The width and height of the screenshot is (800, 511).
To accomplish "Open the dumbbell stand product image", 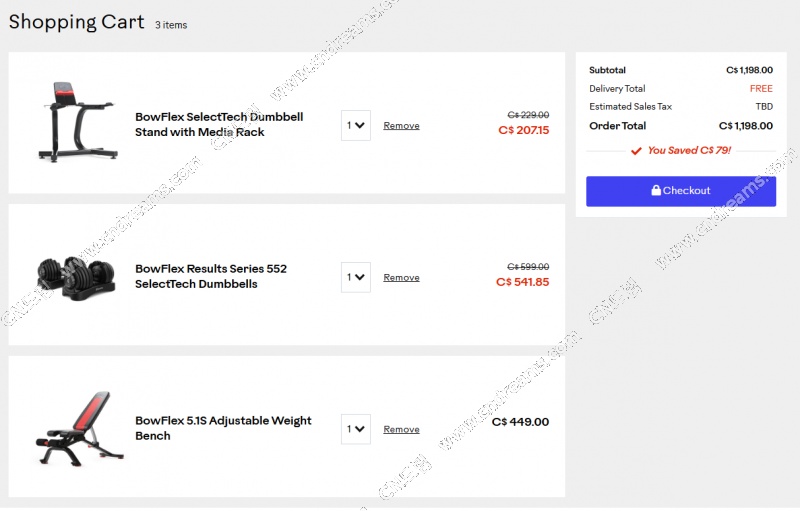I will pos(78,122).
